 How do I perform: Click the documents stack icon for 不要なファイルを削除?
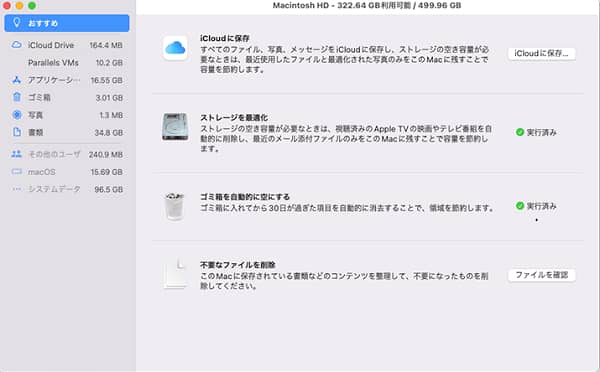point(175,274)
